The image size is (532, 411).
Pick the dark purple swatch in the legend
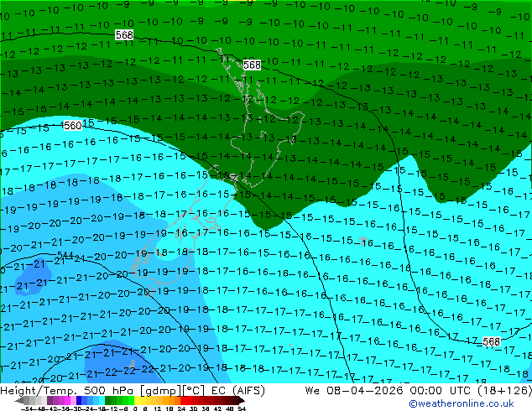coord(50,401)
